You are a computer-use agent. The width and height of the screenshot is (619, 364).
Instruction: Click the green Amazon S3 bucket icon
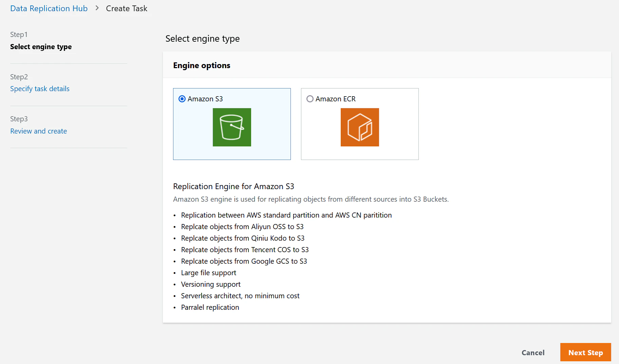232,127
